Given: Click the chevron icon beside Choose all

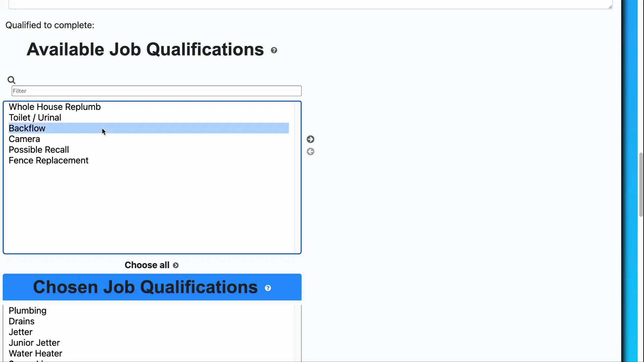Looking at the screenshot, I should pos(176,265).
